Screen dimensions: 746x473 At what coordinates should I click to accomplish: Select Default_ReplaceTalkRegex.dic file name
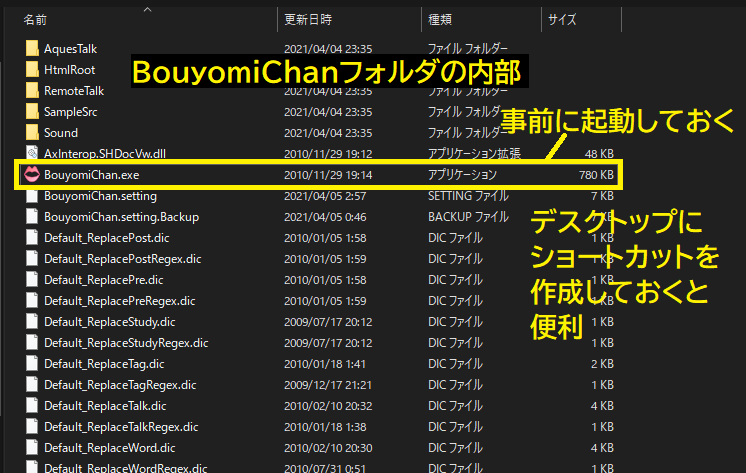click(x=121, y=426)
